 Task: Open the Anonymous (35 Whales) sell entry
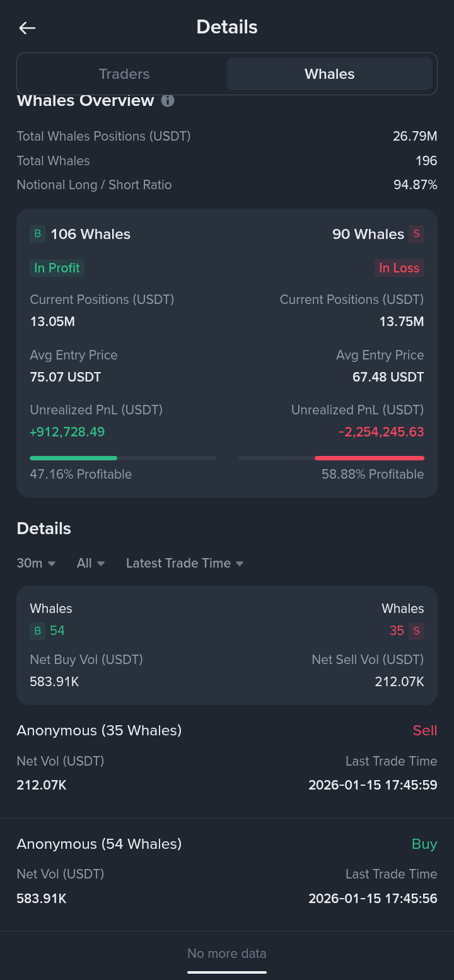(99, 731)
